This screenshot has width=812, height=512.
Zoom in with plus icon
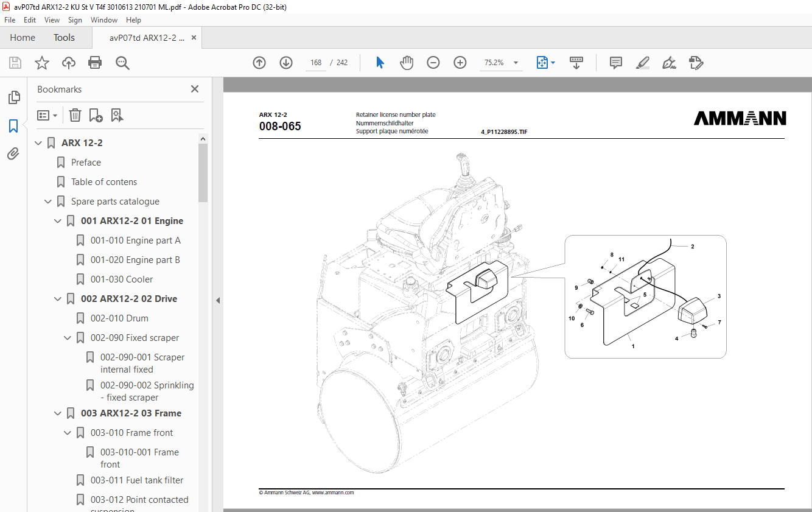pos(460,63)
